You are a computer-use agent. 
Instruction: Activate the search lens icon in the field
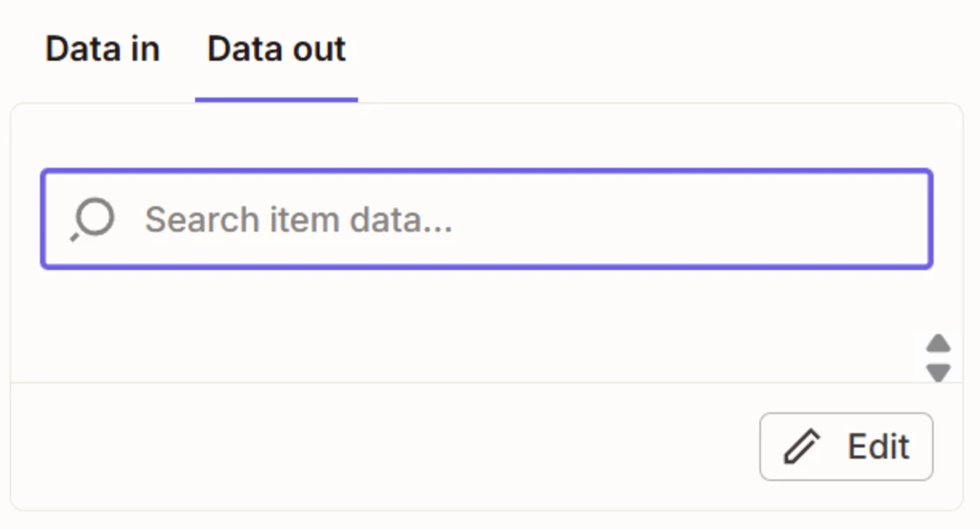point(93,220)
